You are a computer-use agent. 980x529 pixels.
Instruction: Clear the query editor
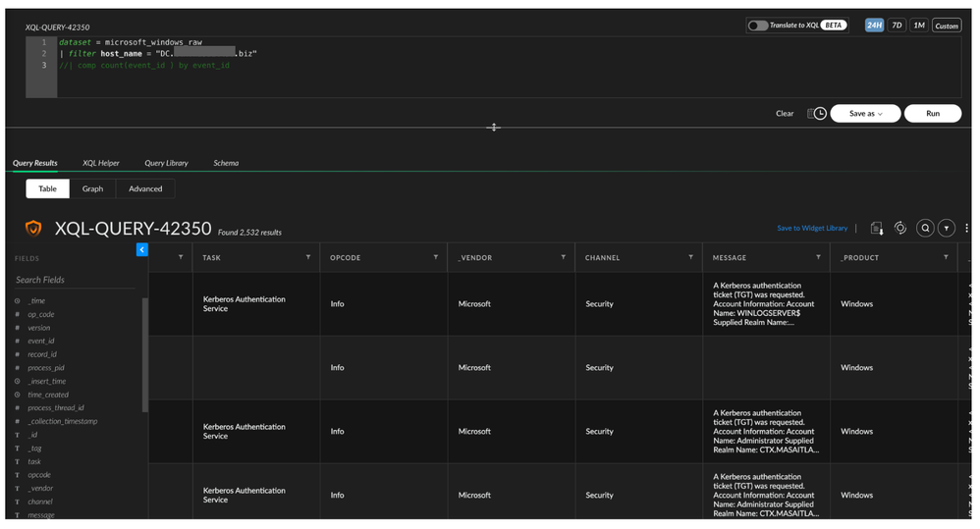(785, 114)
